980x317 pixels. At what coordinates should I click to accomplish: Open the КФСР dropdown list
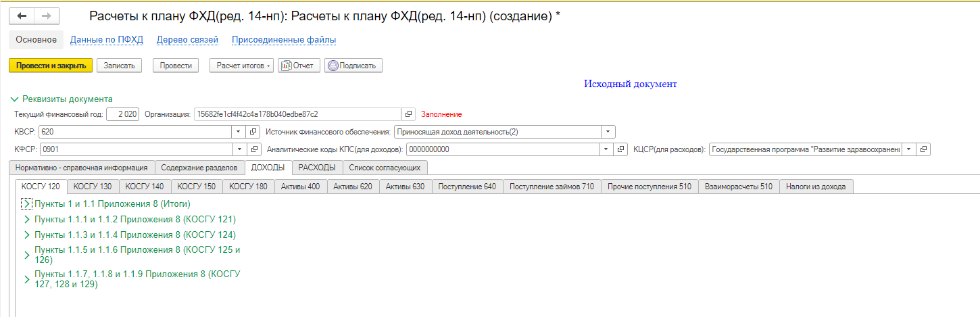(239, 149)
